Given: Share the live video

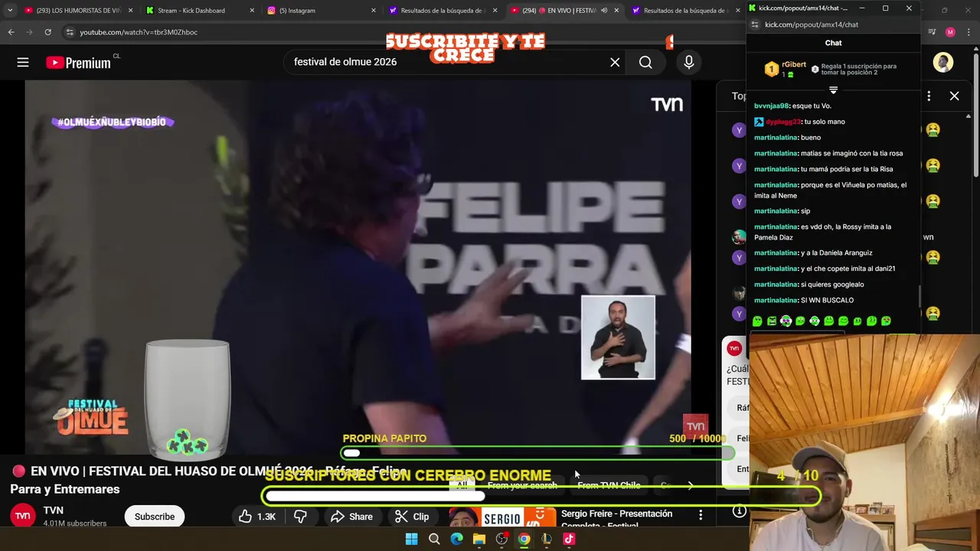Looking at the screenshot, I should click(x=351, y=517).
